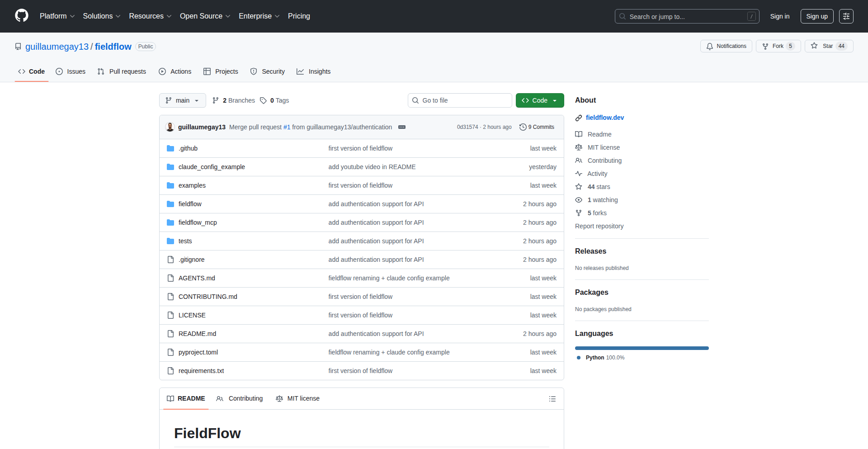
Task: Open the LICENSE file
Action: 192,315
